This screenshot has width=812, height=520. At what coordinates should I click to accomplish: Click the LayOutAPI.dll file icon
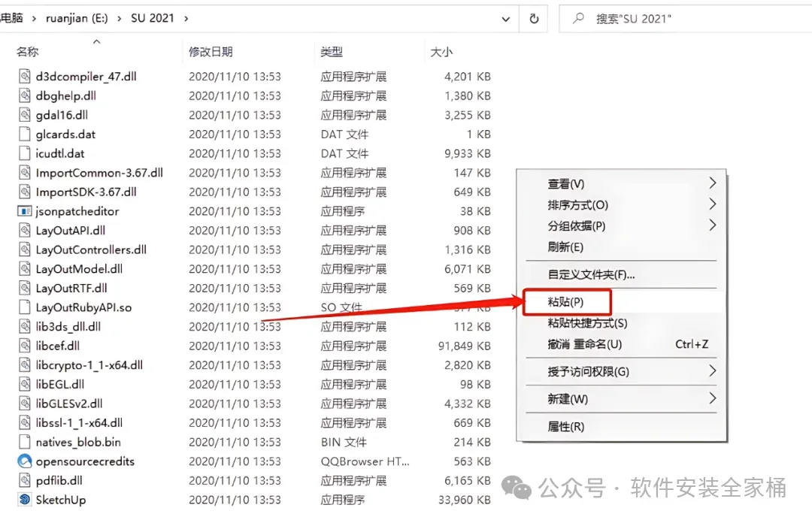24,230
